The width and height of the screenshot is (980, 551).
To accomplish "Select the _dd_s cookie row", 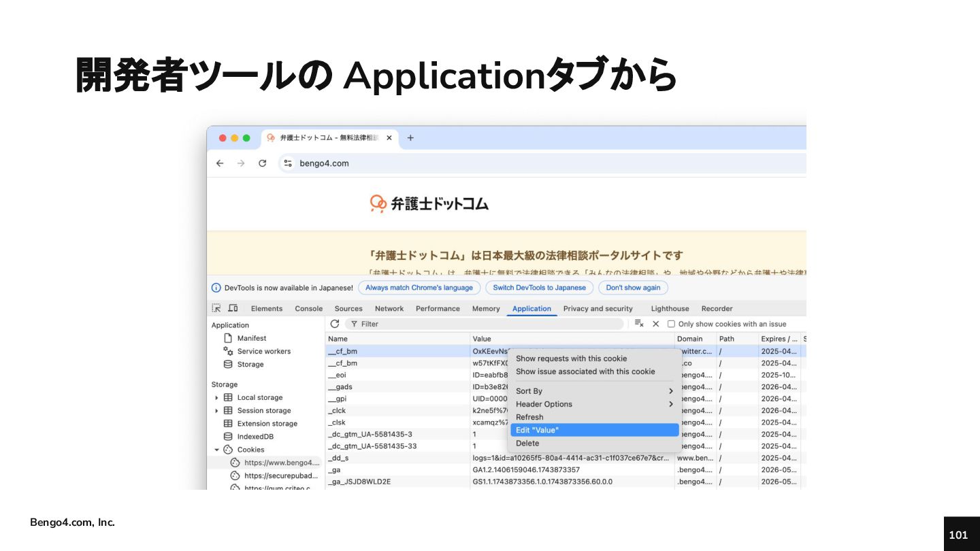I will click(566, 458).
